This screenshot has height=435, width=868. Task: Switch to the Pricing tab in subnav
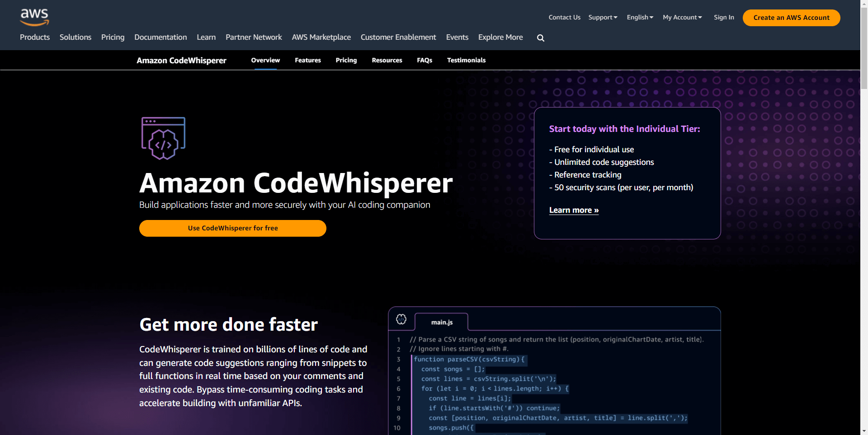pyautogui.click(x=346, y=60)
